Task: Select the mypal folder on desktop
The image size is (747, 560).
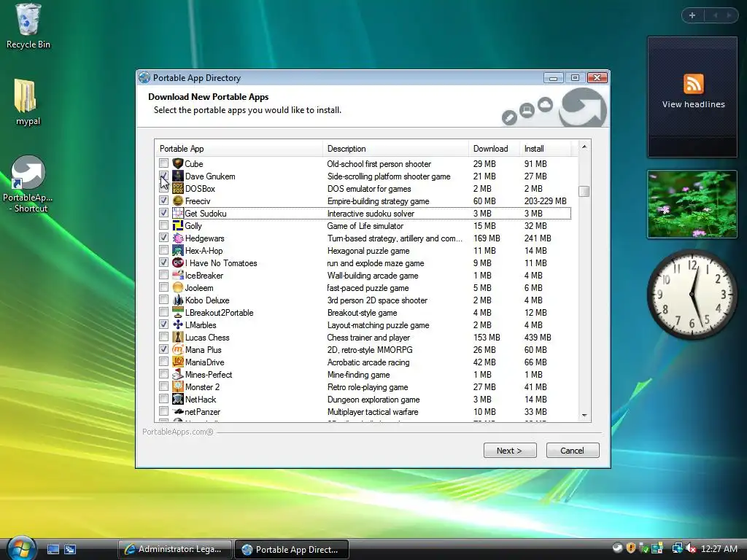Action: pyautogui.click(x=27, y=102)
